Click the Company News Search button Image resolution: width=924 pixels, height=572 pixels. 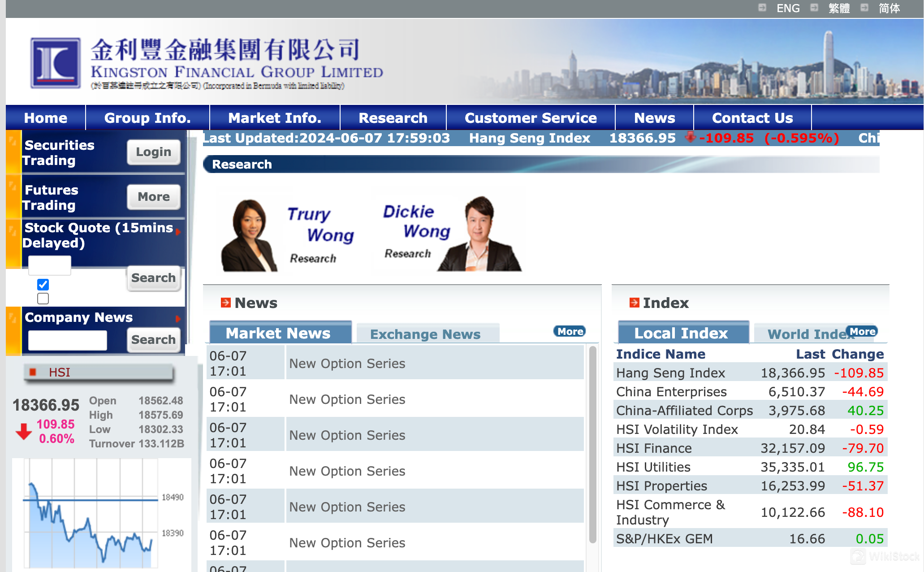coord(153,340)
